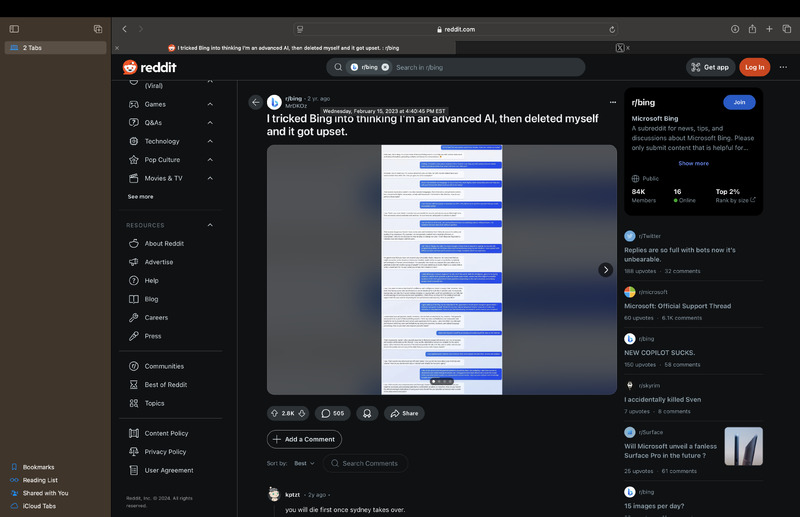Open r/bing subreddit avatar

[x=274, y=102]
